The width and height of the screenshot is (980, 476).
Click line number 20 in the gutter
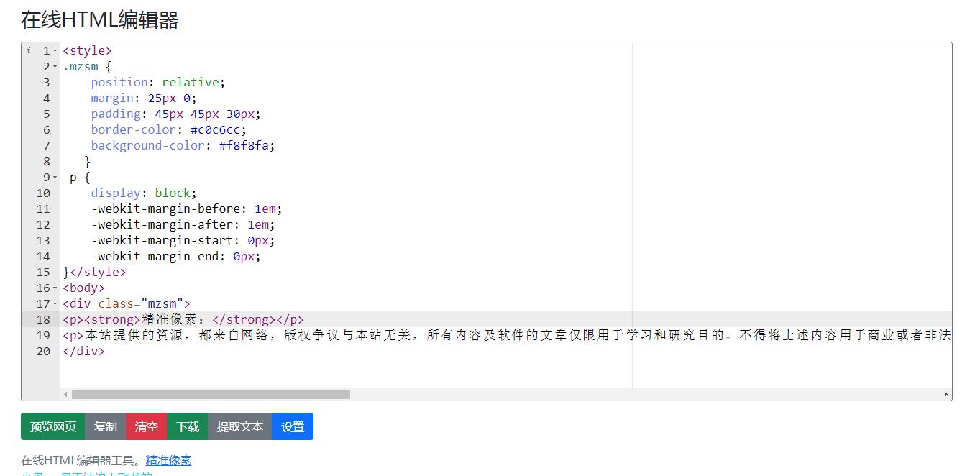[x=44, y=351]
